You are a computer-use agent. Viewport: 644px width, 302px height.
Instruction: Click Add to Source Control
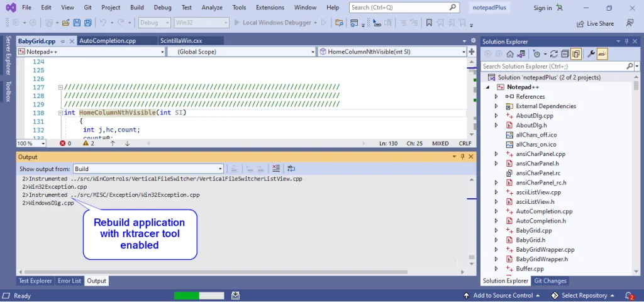pyautogui.click(x=502, y=296)
